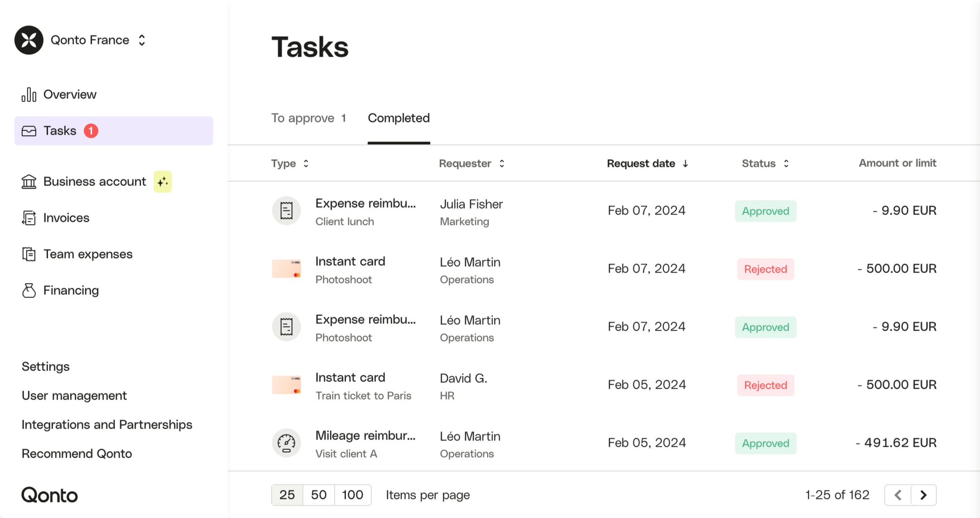The height and width of the screenshot is (518, 980).
Task: Click the Qonto logo at sidebar bottom
Action: pyautogui.click(x=49, y=495)
